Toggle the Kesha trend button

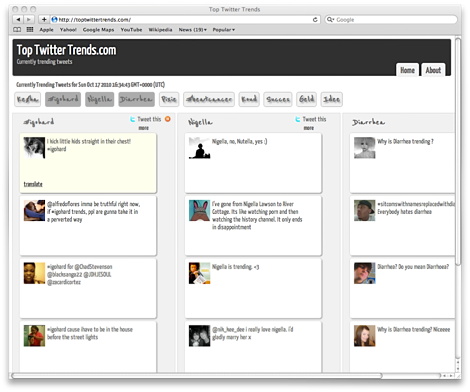(x=28, y=99)
